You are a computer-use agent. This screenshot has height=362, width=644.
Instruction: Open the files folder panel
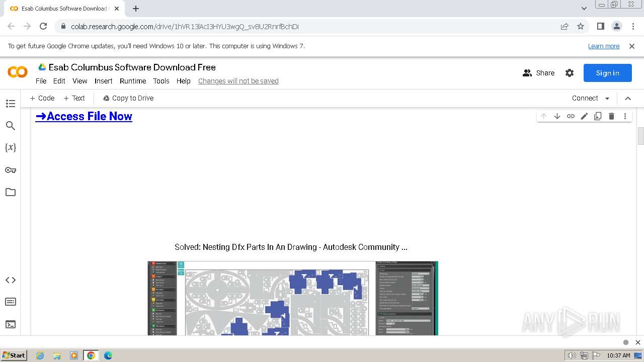pyautogui.click(x=11, y=192)
